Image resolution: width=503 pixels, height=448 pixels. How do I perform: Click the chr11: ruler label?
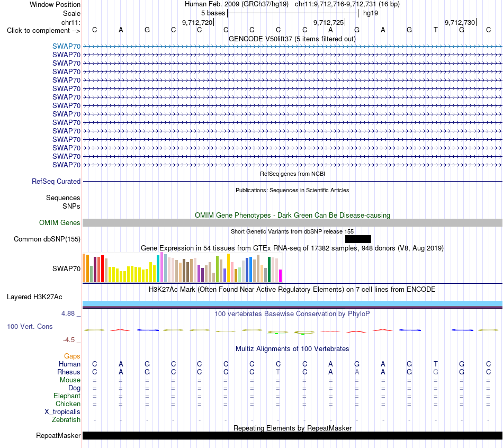tap(71, 22)
